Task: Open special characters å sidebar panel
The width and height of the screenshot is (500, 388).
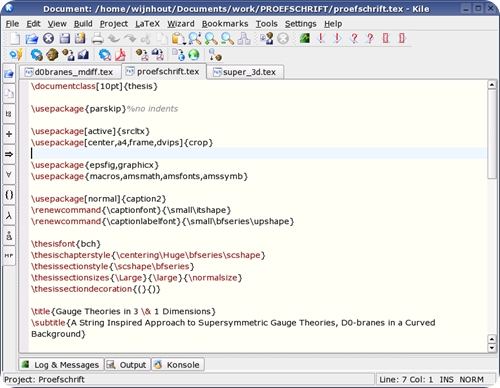Action: click(9, 236)
